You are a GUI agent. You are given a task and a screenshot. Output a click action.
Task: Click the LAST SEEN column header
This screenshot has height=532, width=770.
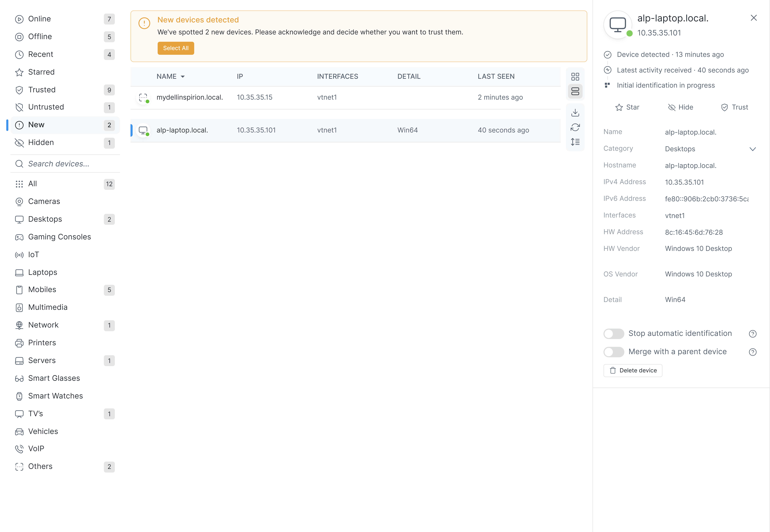click(496, 77)
